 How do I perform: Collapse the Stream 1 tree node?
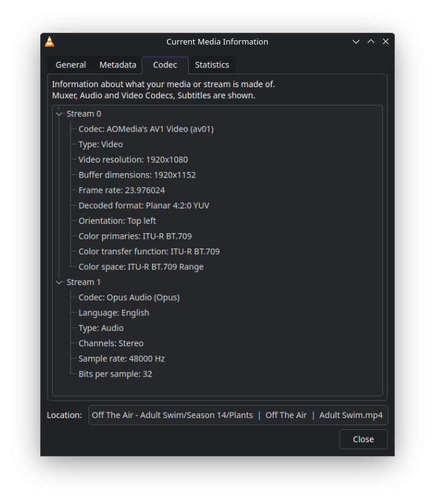(59, 283)
